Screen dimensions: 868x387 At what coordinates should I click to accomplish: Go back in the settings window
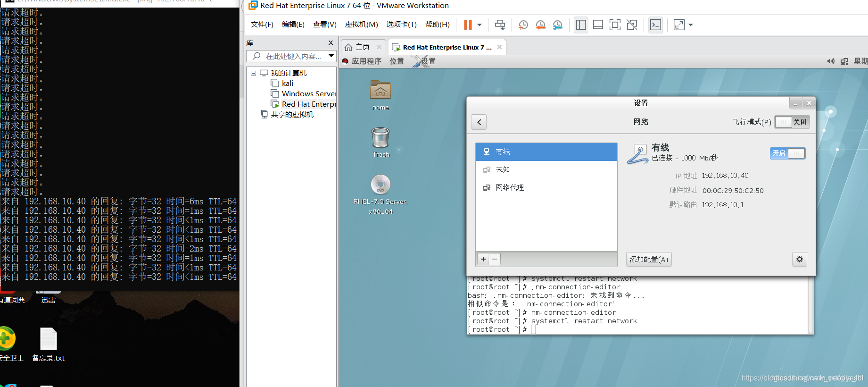[479, 122]
